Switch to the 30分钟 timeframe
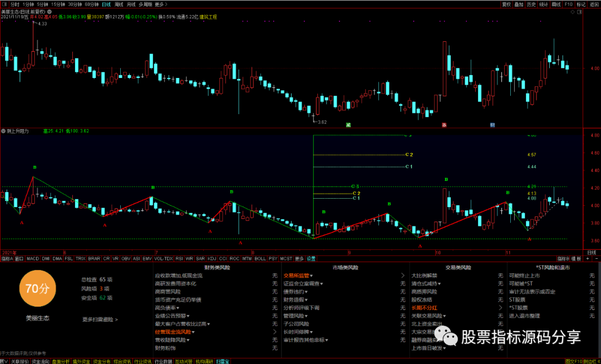Viewport: 601px width, 364px height. 75,4
